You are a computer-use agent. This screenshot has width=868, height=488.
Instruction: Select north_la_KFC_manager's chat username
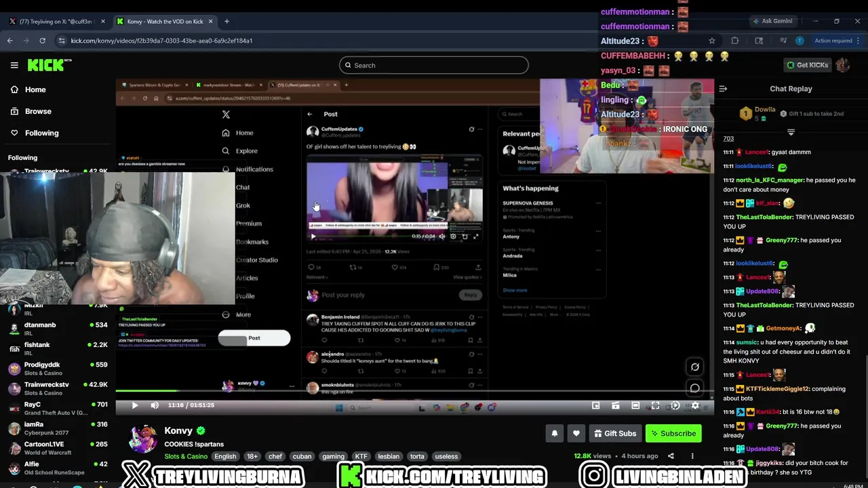(x=770, y=180)
